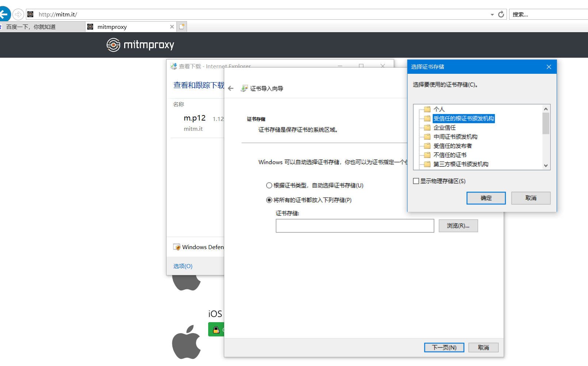Click the back arrow in certificate import wizard

coord(231,88)
